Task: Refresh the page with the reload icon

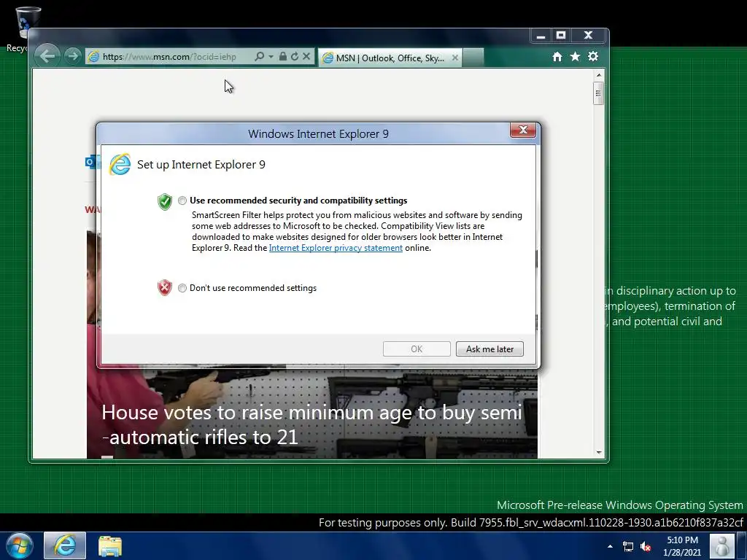Action: (295, 56)
